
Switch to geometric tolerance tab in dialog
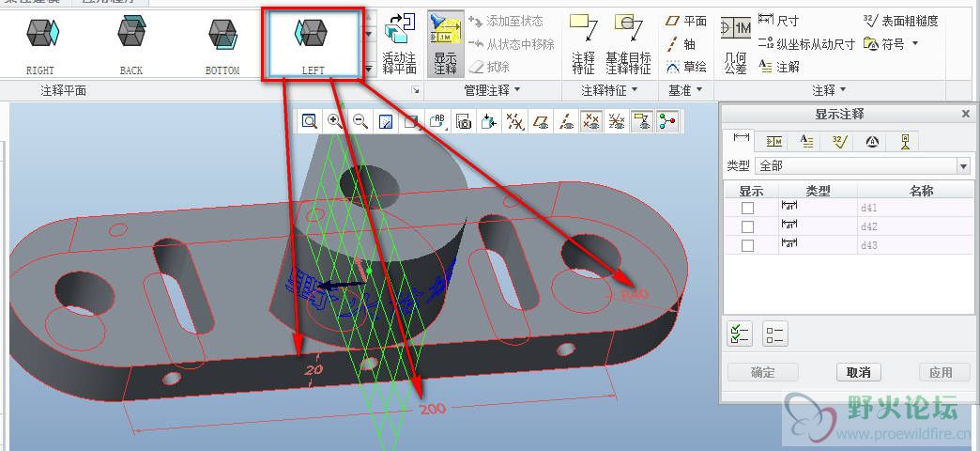(x=774, y=141)
